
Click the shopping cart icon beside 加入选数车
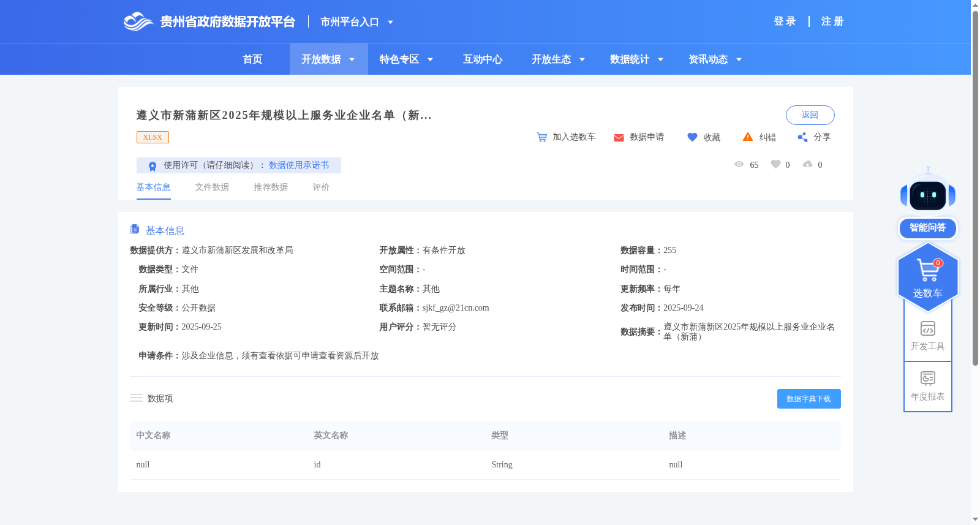point(542,137)
